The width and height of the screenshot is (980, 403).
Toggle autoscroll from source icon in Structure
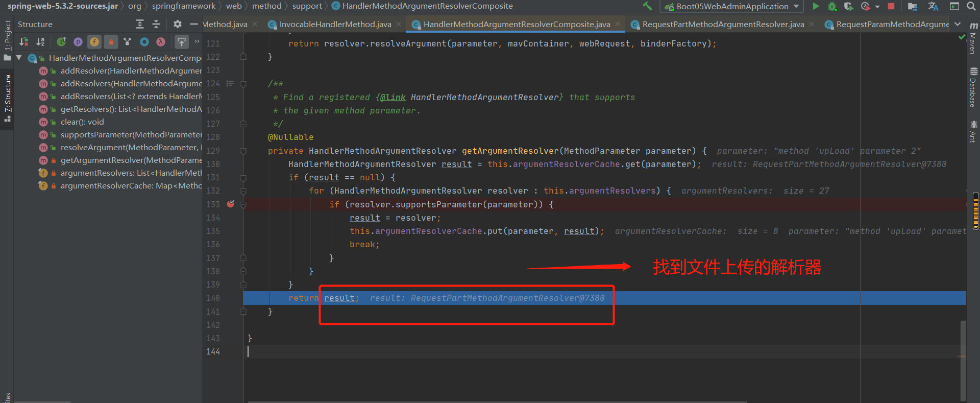tap(181, 42)
